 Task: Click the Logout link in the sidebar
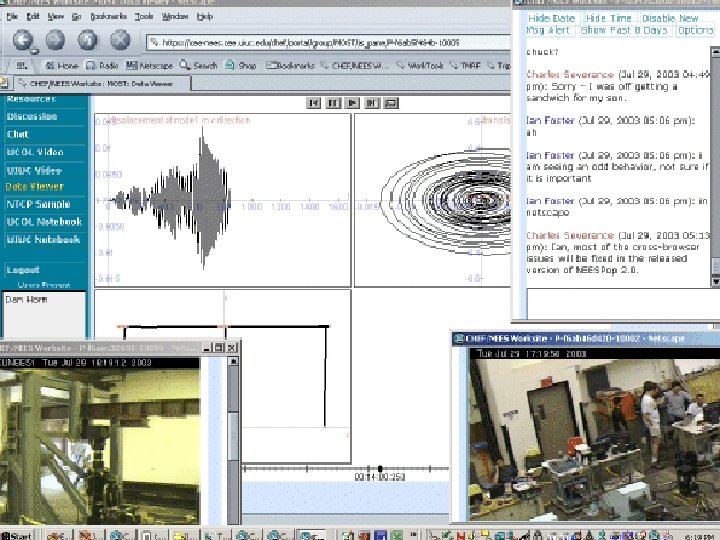(23, 270)
